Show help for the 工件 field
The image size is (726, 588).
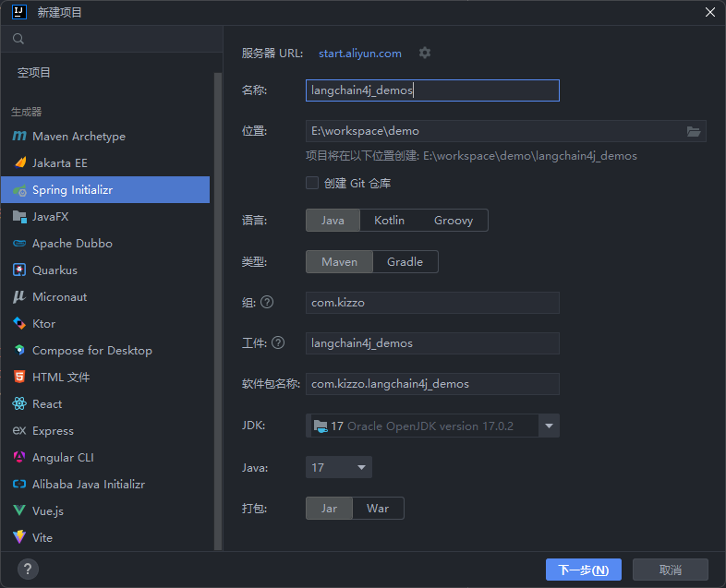point(278,342)
